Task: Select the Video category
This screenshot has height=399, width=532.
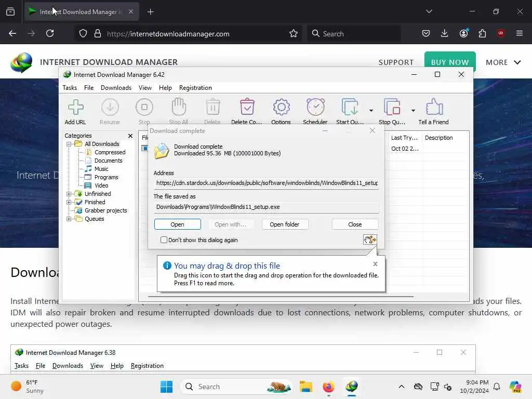Action: click(x=101, y=185)
